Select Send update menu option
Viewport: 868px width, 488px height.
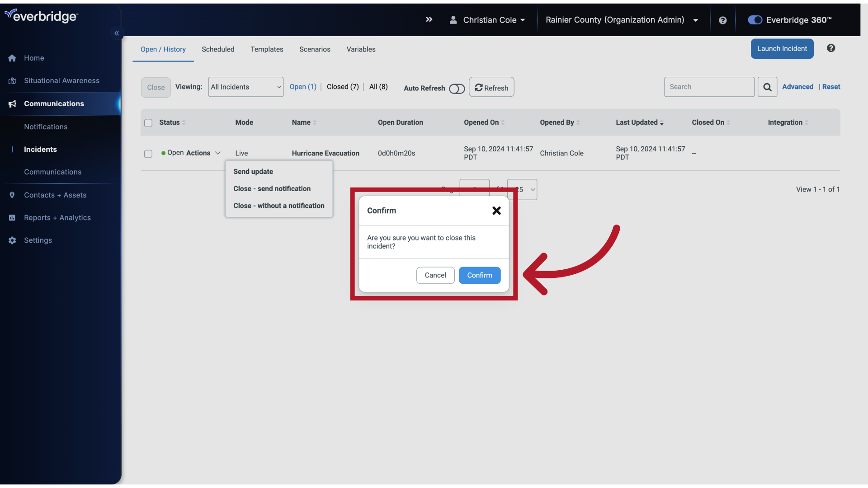(253, 172)
